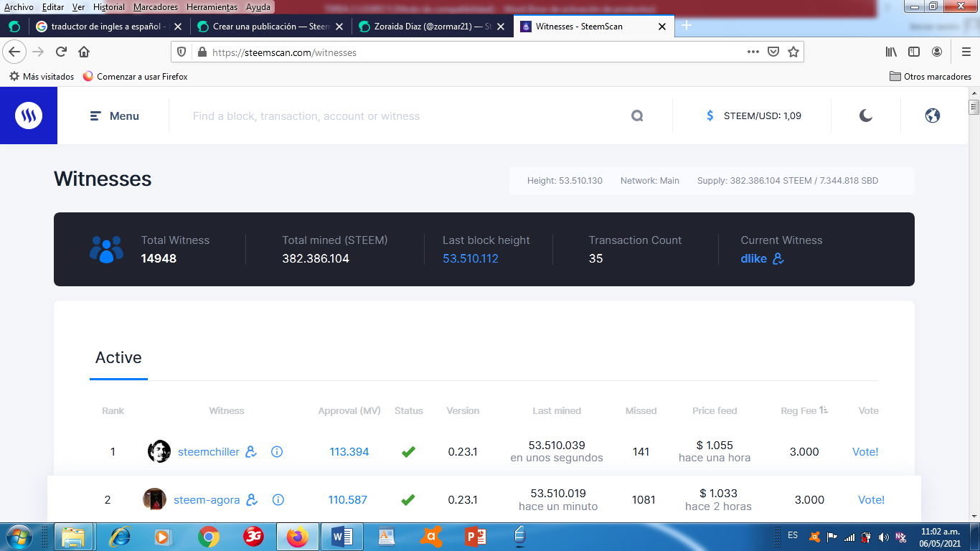
Task: Reload the current page
Action: coord(62,52)
